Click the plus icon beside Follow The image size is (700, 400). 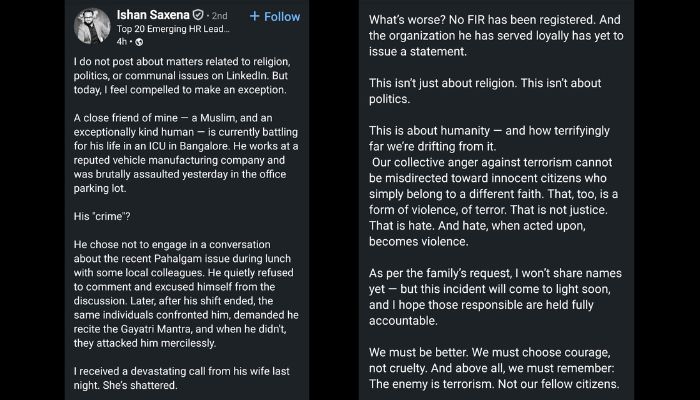[255, 16]
